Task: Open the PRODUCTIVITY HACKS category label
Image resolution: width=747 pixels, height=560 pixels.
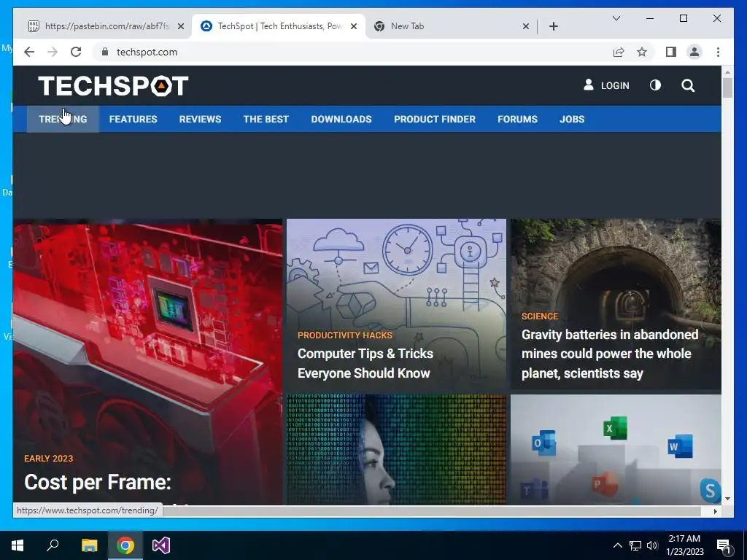Action: [x=345, y=335]
